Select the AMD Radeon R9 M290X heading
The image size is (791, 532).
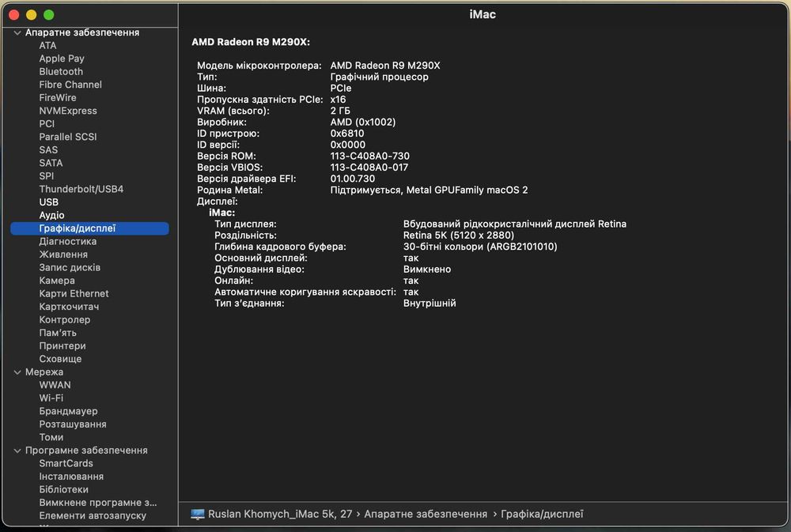251,41
